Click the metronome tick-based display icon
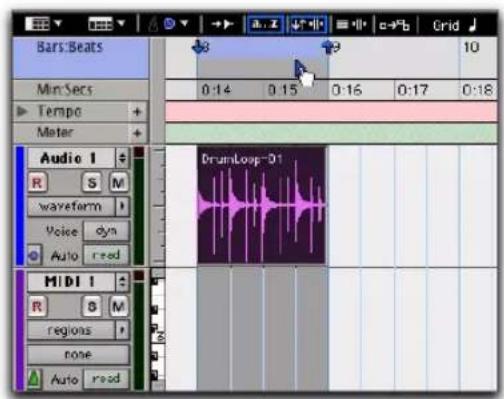The width and height of the screenshot is (504, 399). point(153,24)
